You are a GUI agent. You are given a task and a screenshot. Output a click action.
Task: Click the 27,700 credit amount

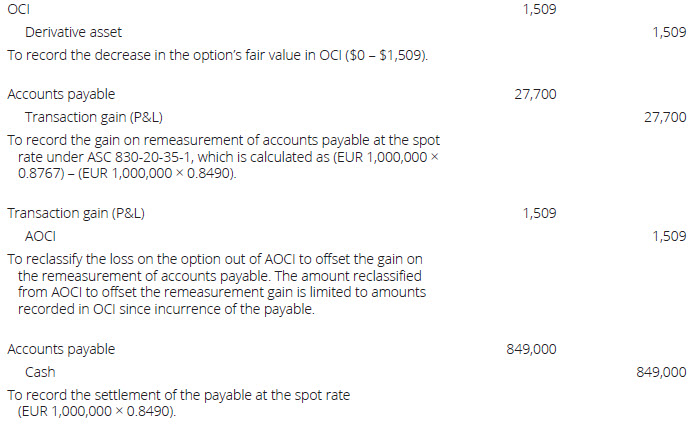[666, 118]
